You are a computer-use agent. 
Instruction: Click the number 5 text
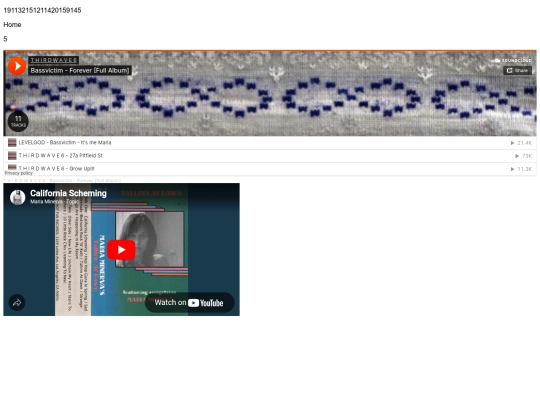[x=5, y=39]
